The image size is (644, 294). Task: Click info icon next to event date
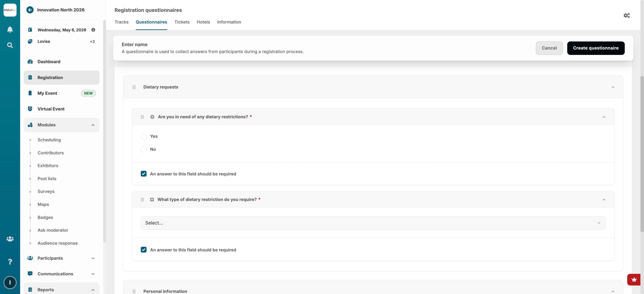tap(93, 30)
